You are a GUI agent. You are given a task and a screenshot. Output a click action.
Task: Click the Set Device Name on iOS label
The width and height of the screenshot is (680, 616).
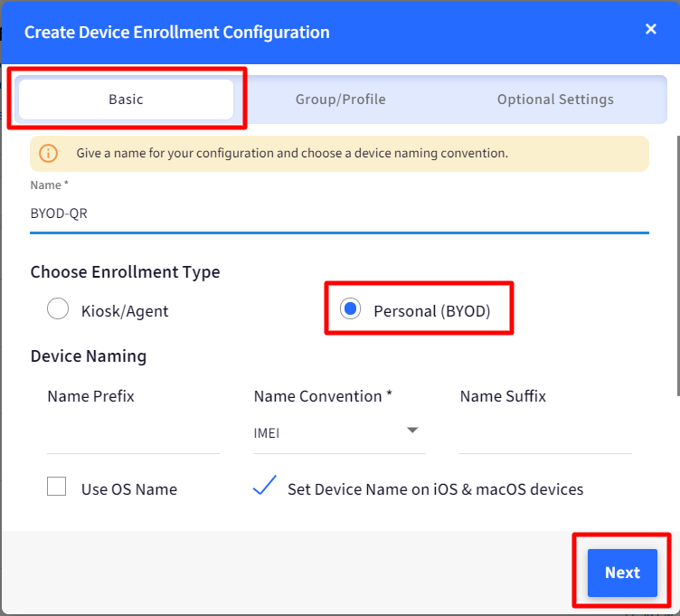(x=436, y=489)
